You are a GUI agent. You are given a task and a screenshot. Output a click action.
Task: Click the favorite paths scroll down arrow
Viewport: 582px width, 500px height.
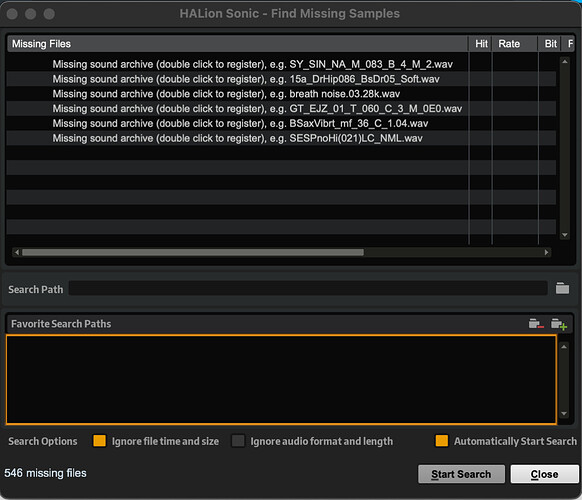click(564, 414)
